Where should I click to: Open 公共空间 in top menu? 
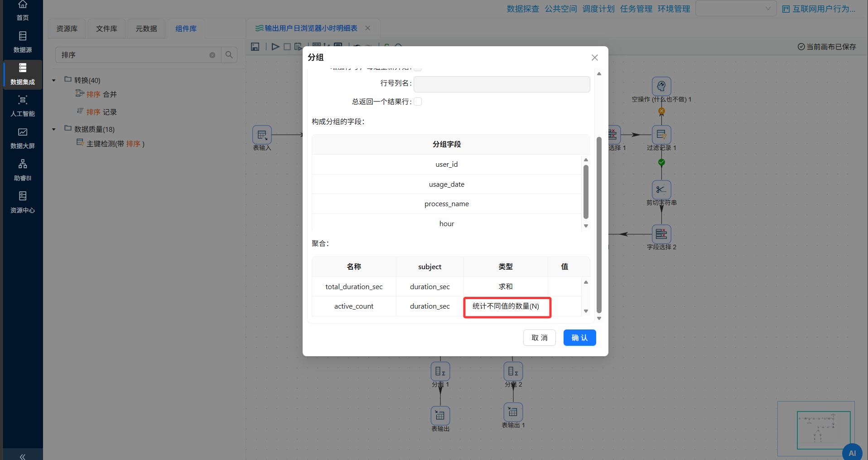pyautogui.click(x=561, y=9)
